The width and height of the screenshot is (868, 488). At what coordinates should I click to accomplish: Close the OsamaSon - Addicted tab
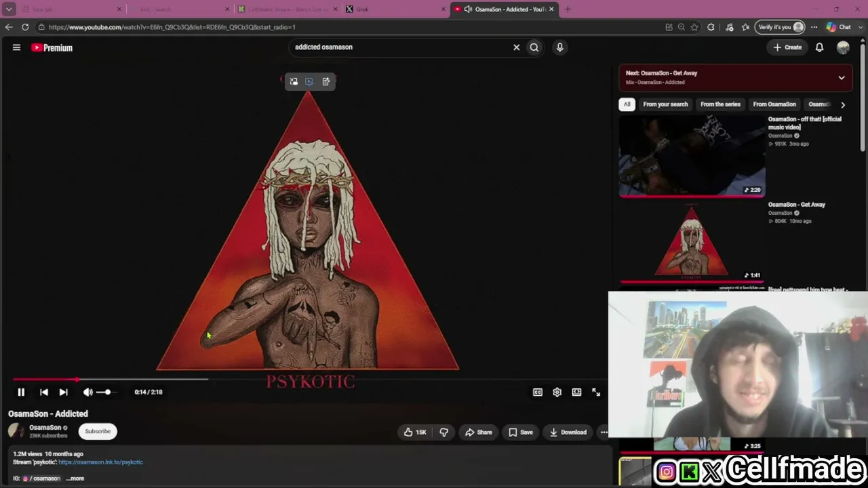point(551,9)
